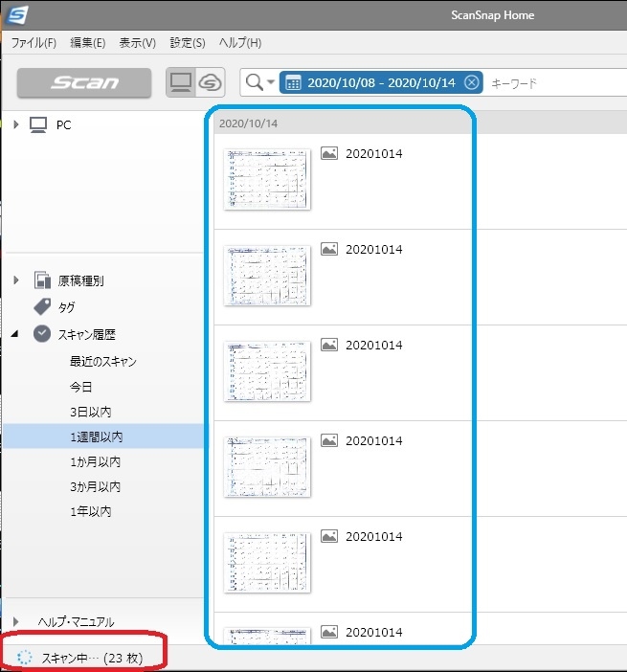
Task: Click the スキャン履歴 checkmark icon
Action: tap(42, 334)
